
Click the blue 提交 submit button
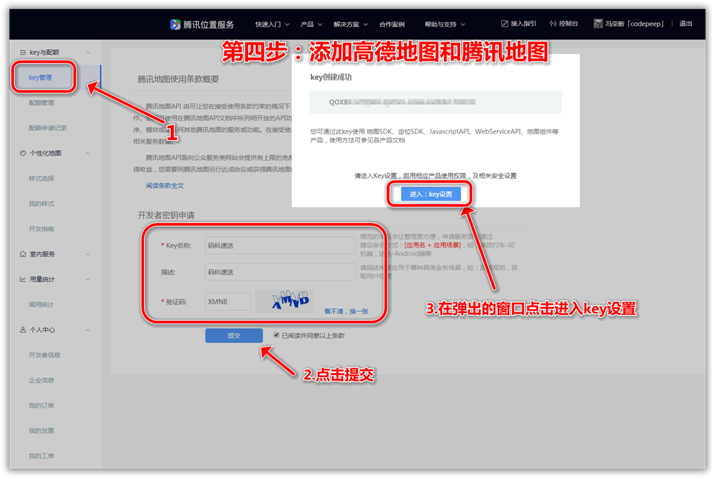(x=234, y=336)
